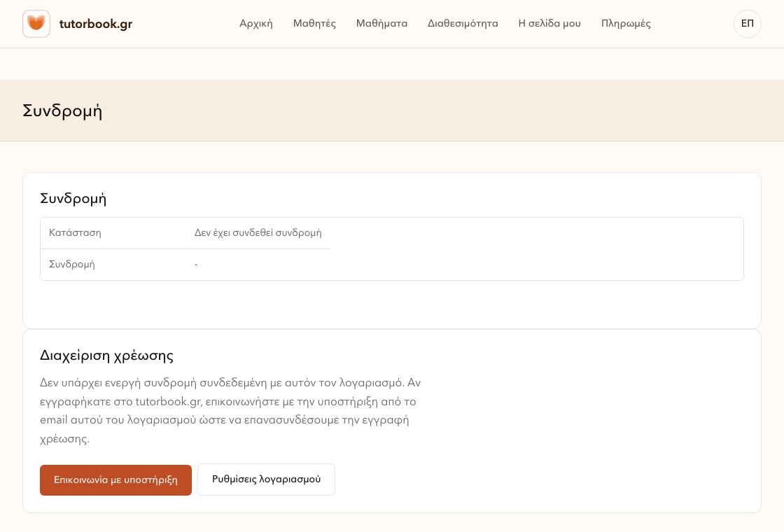Click the word email in billing description

coord(53,420)
